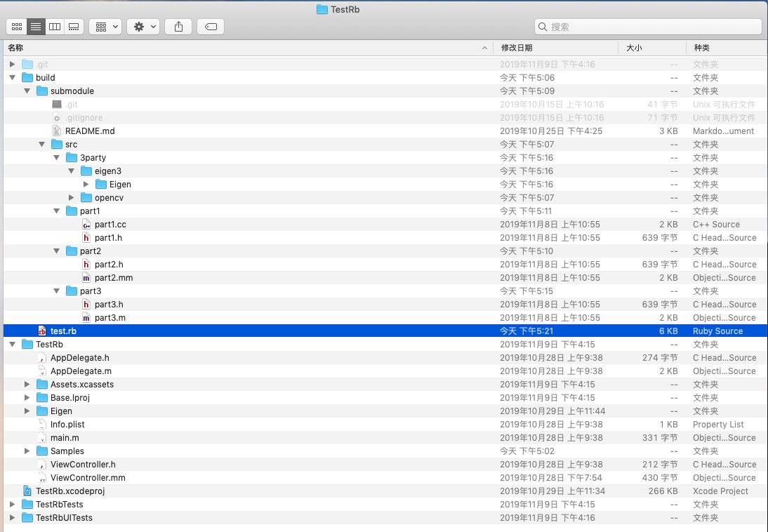Click the 266 KB size cell
The width and height of the screenshot is (768, 532).
[663, 491]
